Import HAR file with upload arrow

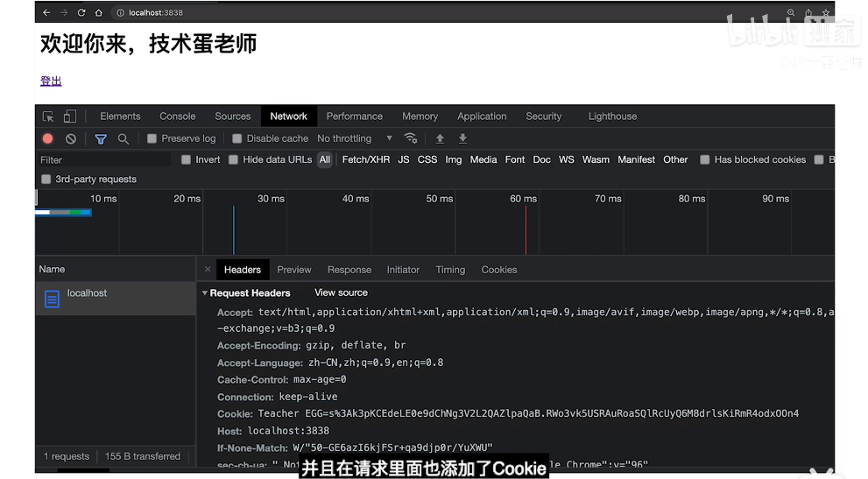[x=440, y=138]
